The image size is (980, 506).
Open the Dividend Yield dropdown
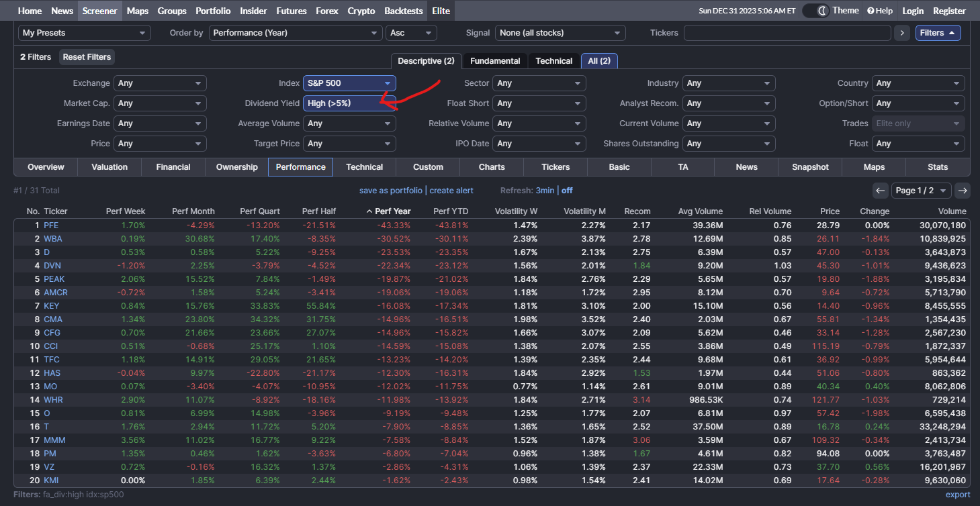click(x=349, y=103)
